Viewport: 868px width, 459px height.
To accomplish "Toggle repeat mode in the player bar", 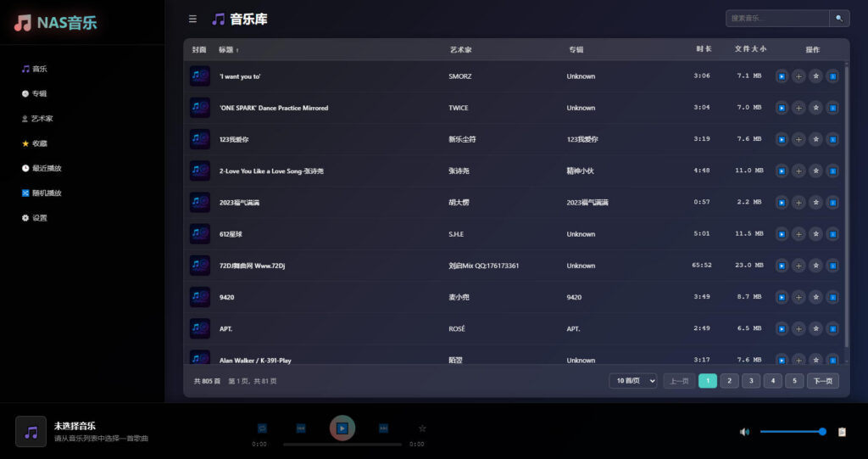I will coord(262,428).
